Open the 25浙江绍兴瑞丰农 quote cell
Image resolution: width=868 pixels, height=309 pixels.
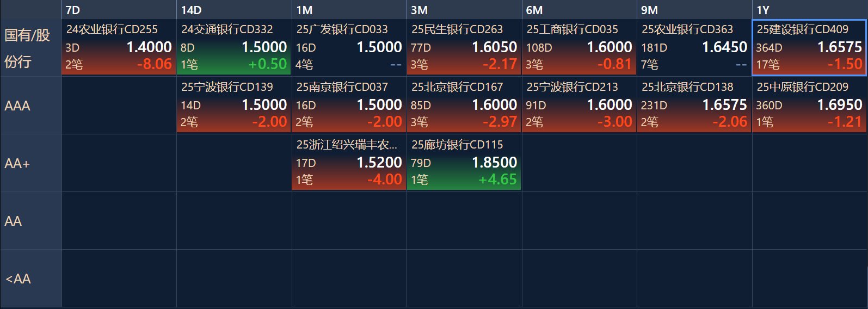pos(349,163)
